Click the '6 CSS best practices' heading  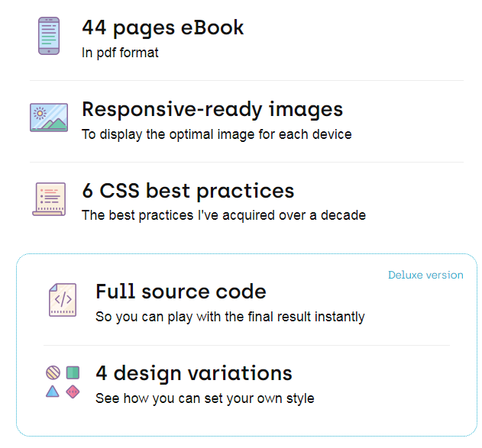click(x=188, y=190)
